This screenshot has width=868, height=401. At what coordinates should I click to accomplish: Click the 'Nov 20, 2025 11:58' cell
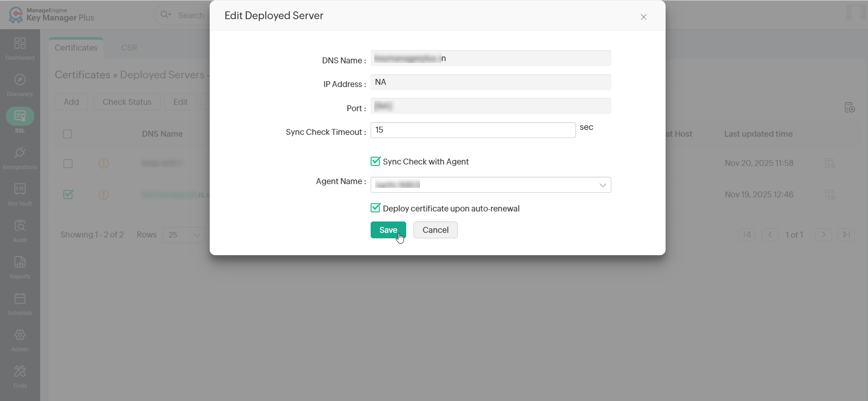759,163
